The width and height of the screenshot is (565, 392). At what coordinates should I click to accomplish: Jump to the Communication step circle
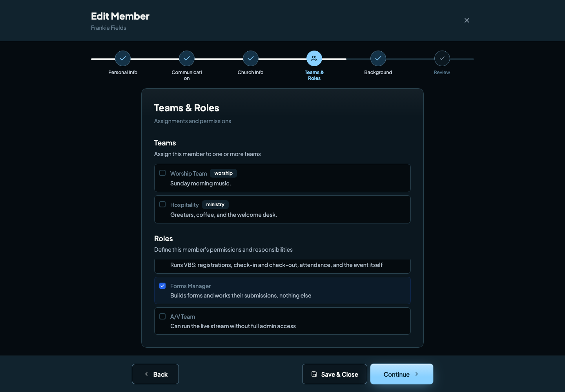[187, 58]
